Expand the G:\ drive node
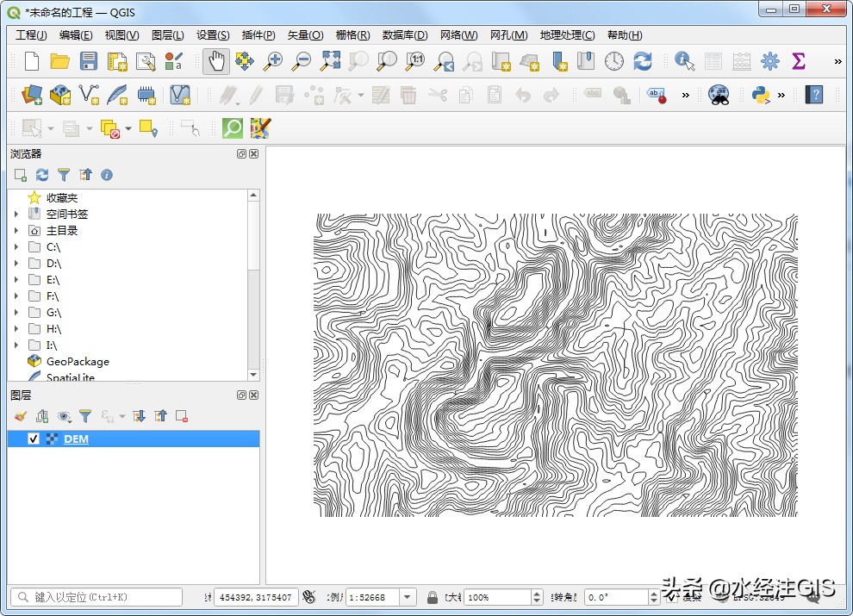Viewport: 853px width, 616px height. pos(16,312)
